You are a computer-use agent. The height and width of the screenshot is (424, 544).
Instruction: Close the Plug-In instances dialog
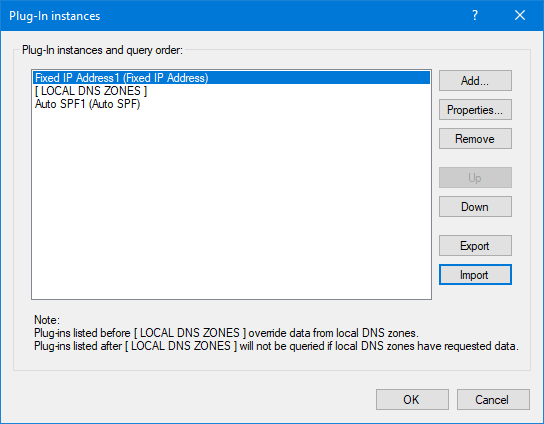[x=520, y=15]
